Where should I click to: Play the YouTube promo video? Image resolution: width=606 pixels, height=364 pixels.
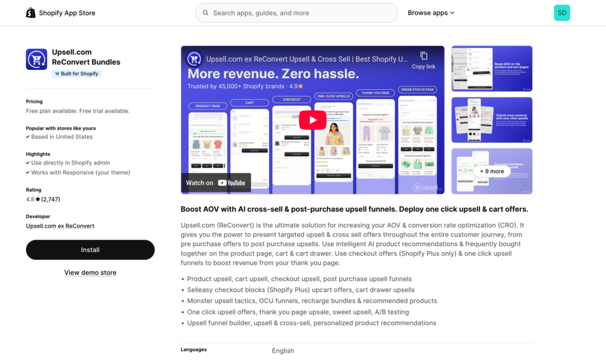pos(312,120)
